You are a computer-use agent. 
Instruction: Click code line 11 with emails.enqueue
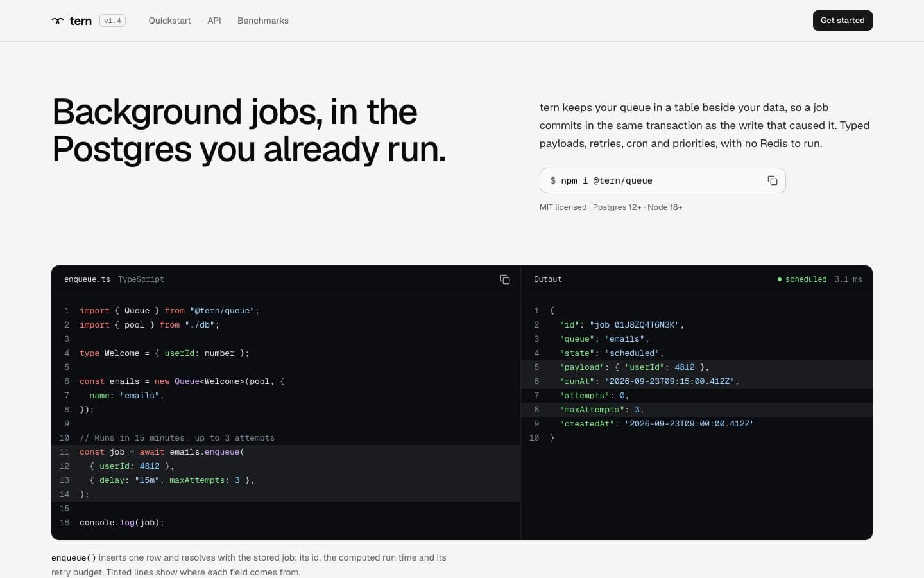[286, 452]
